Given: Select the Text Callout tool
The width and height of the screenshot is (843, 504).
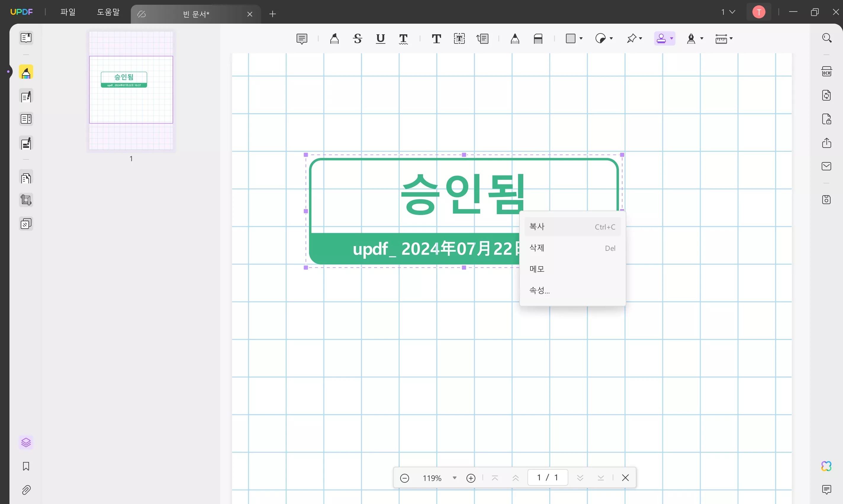Looking at the screenshot, I should coord(482,39).
